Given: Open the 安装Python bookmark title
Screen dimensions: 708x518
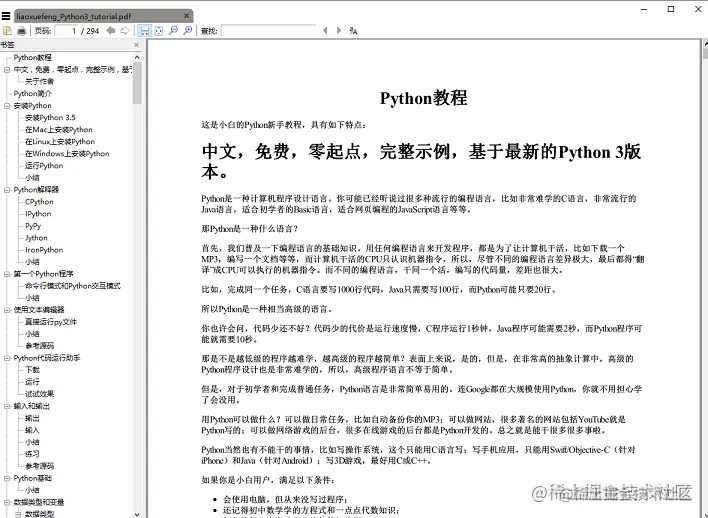Looking at the screenshot, I should click(x=33, y=106).
